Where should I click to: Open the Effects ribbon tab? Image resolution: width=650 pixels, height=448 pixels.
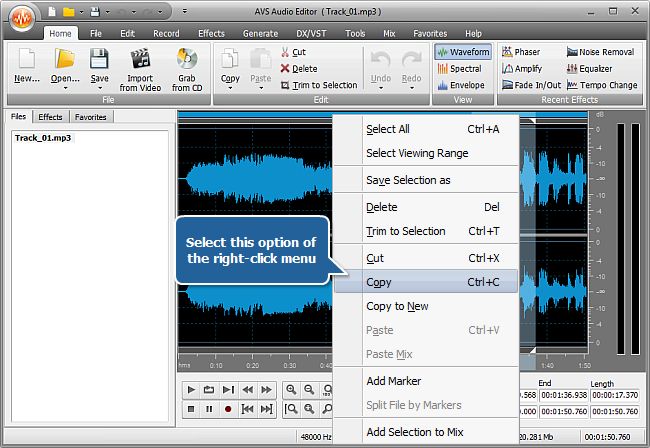pos(211,34)
